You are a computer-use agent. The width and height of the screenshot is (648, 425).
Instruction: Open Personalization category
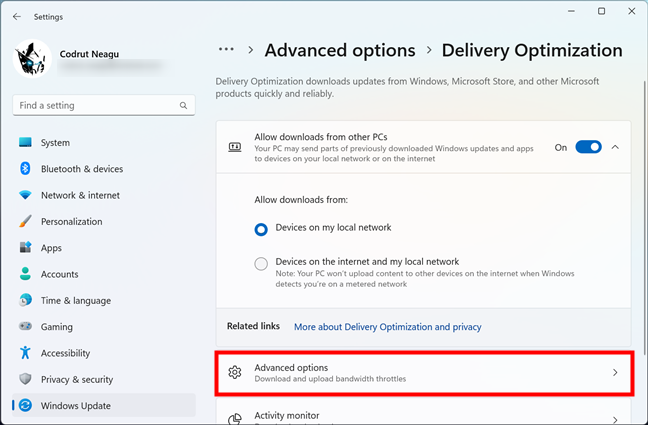(104, 222)
